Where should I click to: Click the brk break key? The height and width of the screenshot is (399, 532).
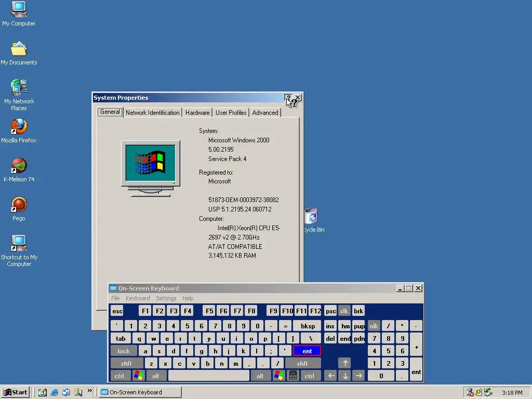pos(358,311)
